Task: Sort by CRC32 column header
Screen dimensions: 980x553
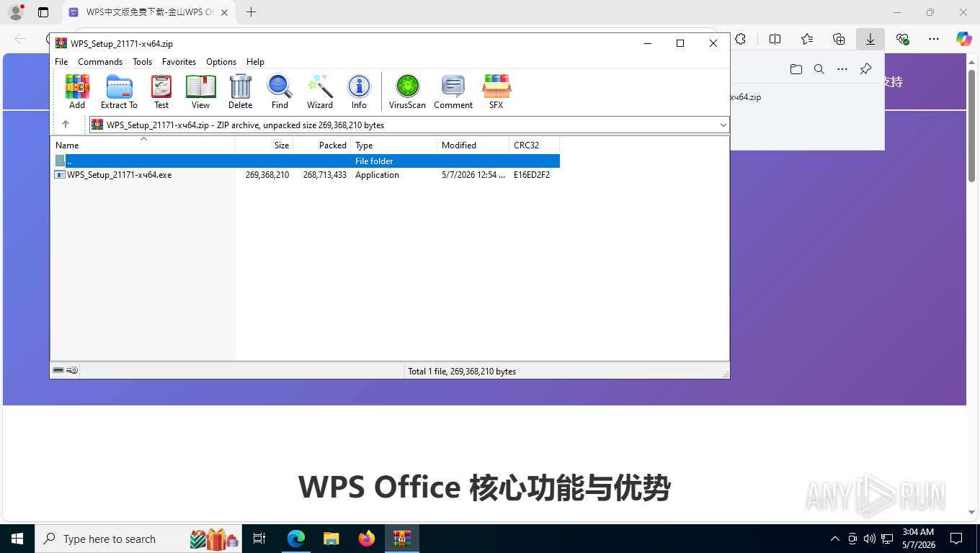Action: point(535,145)
